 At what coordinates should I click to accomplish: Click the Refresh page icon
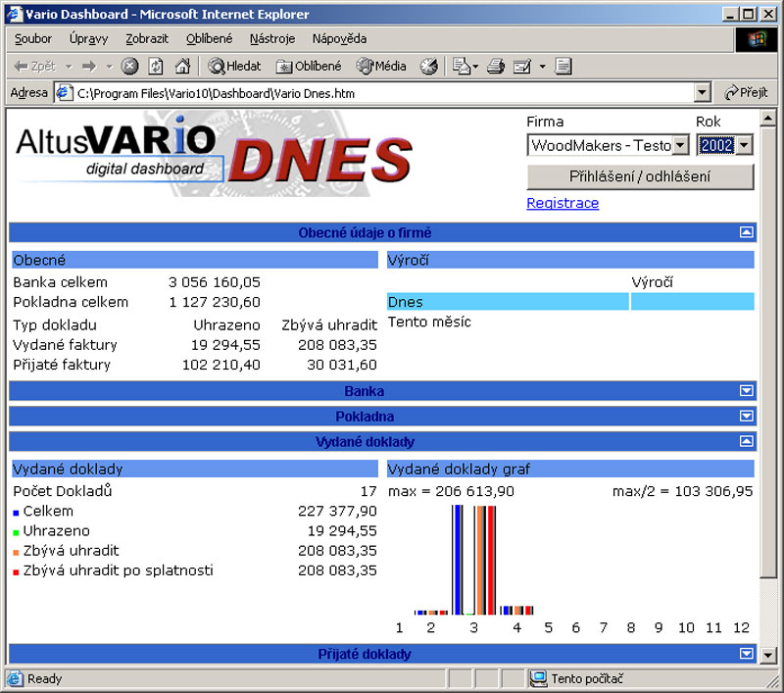click(156, 67)
